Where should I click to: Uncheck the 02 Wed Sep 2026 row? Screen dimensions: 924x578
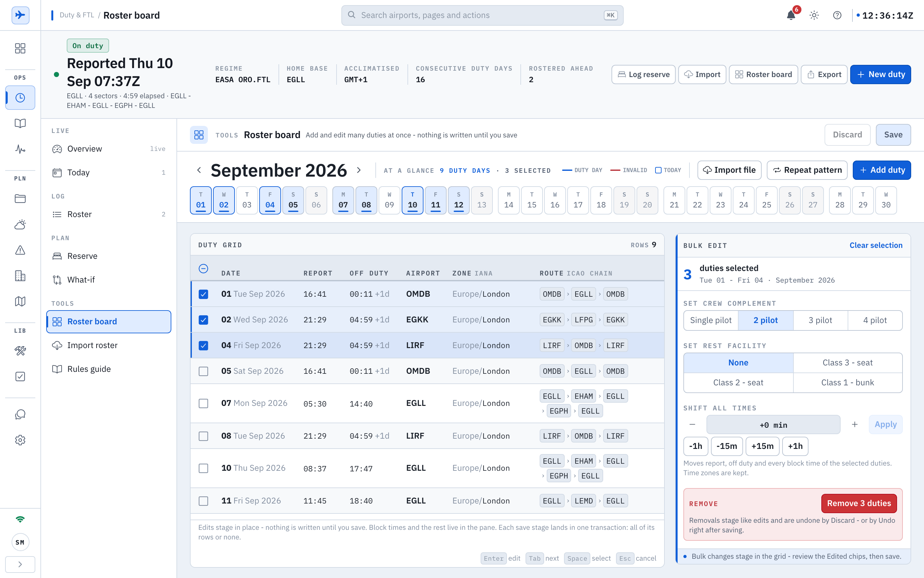(203, 320)
